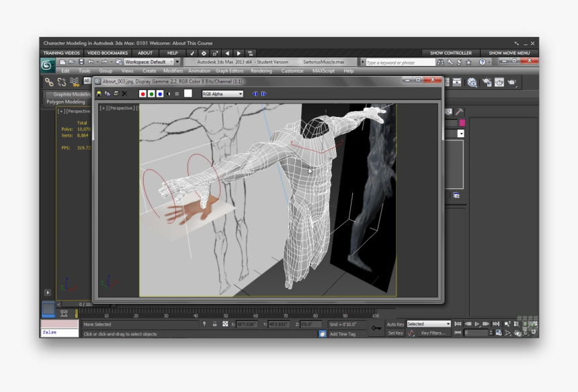Open the Selected key filter dropdown
This screenshot has height=392, width=578.
click(428, 324)
